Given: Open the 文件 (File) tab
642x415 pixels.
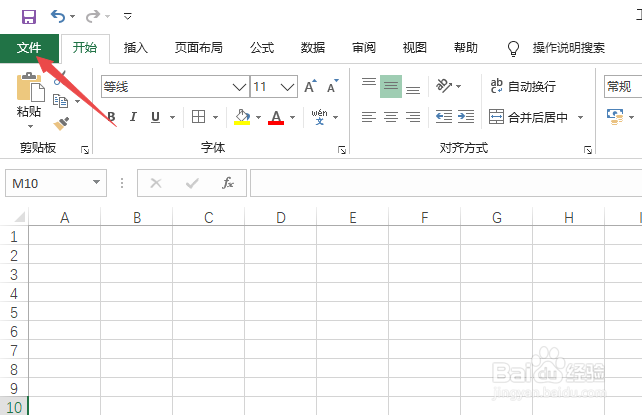Looking at the screenshot, I should [x=29, y=48].
